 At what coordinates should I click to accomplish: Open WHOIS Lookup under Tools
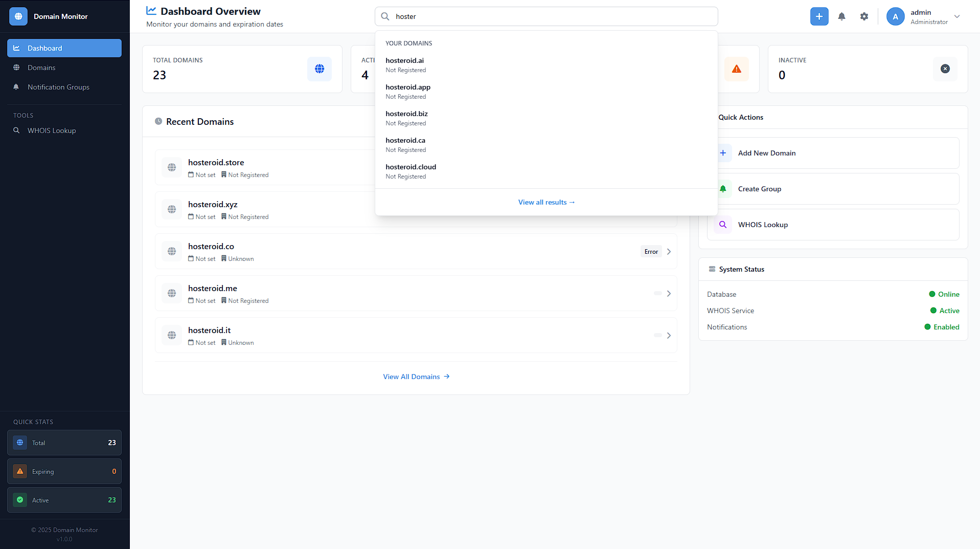click(x=52, y=130)
